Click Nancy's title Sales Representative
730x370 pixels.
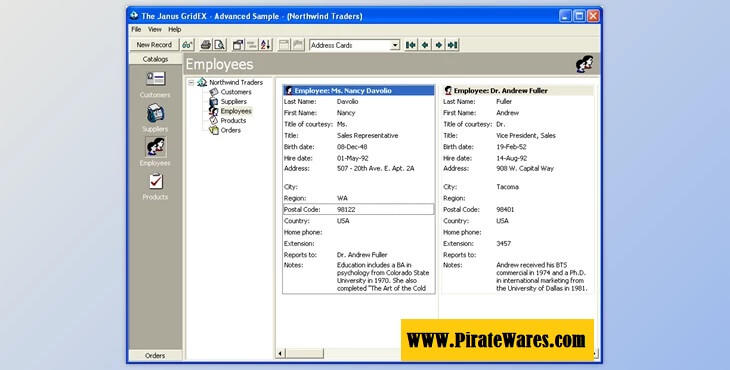(367, 135)
